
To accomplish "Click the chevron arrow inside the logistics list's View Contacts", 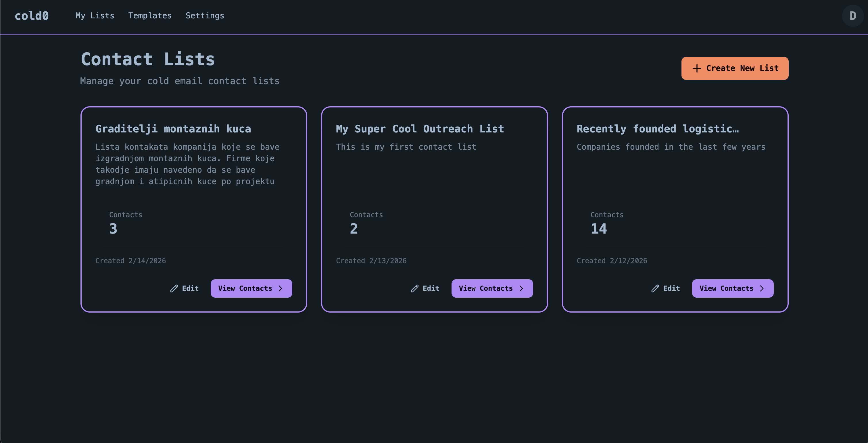I will (763, 288).
